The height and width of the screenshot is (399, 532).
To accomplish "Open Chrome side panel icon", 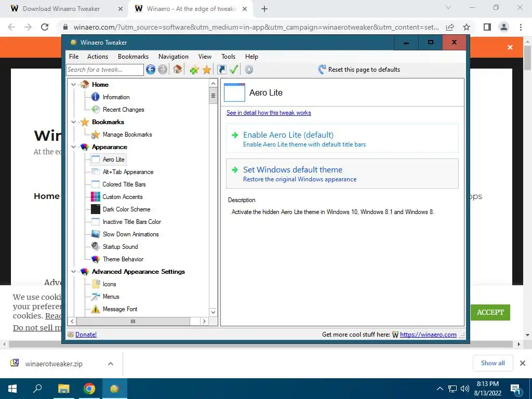I will click(487, 27).
